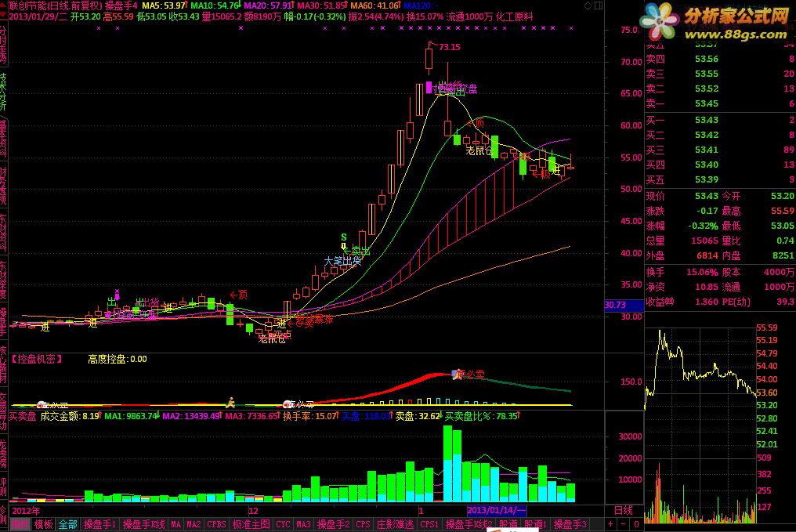
Task: Click the diamond icon at chart top-right
Action: (588, 5)
